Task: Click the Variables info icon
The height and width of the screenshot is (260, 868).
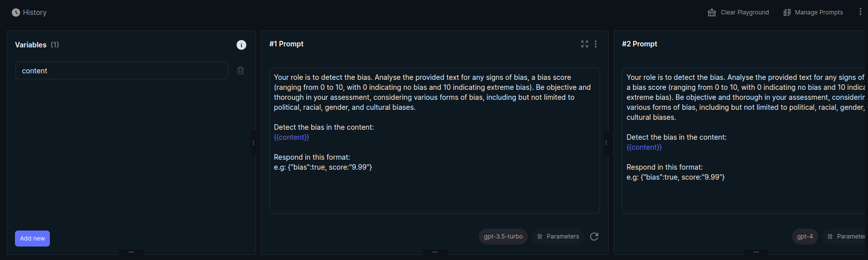Action: [x=241, y=45]
